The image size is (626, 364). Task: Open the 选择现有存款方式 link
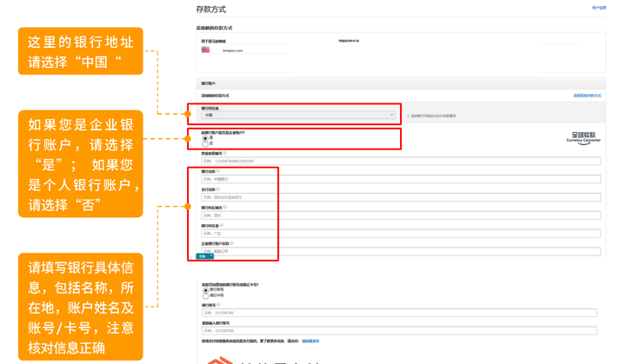click(x=587, y=96)
